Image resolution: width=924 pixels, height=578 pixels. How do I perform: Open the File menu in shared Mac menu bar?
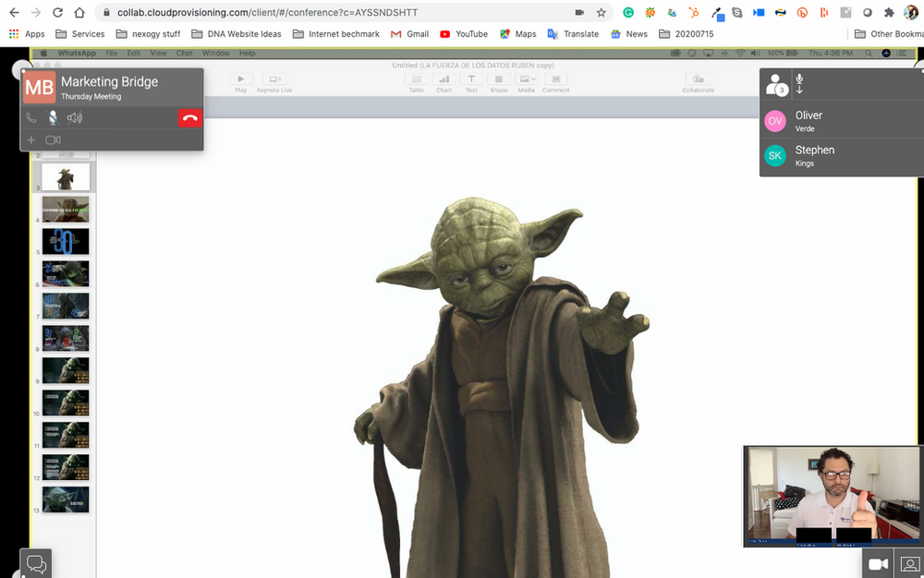click(x=112, y=53)
